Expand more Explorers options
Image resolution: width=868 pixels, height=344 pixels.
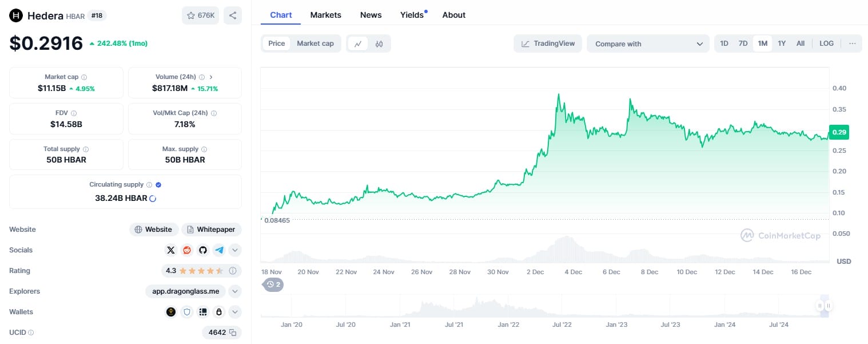click(235, 291)
